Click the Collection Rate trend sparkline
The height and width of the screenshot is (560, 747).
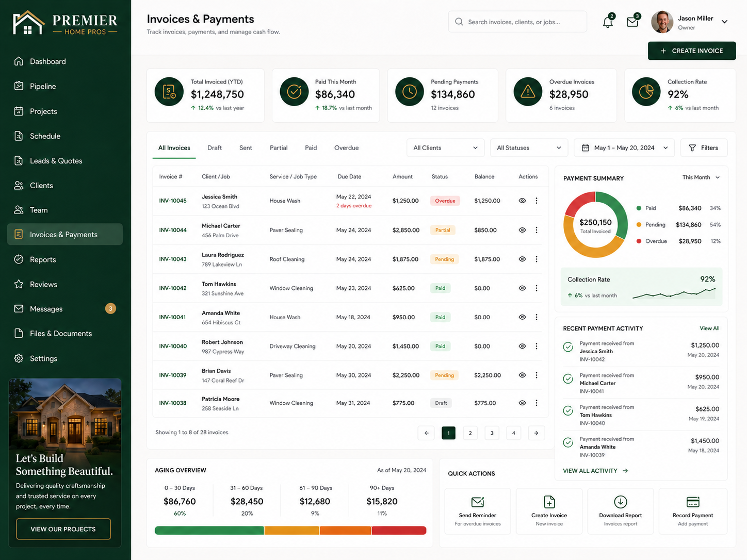(674, 293)
